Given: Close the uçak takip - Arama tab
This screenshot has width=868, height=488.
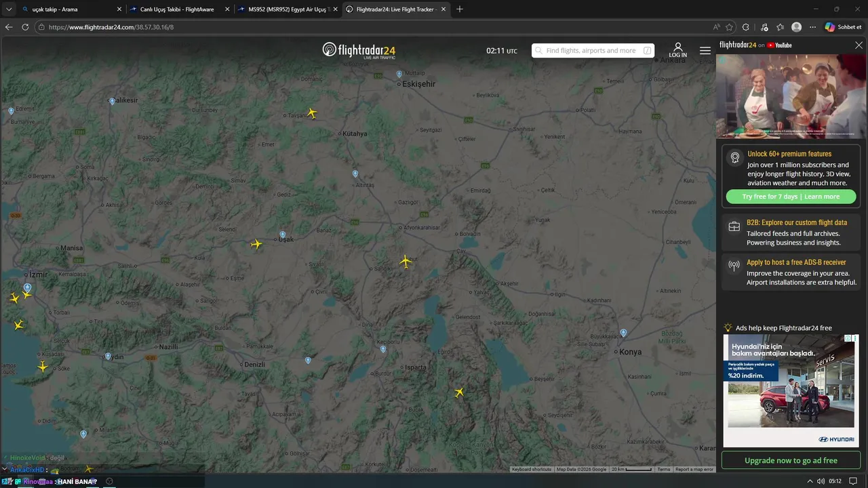Looking at the screenshot, I should pos(119,9).
